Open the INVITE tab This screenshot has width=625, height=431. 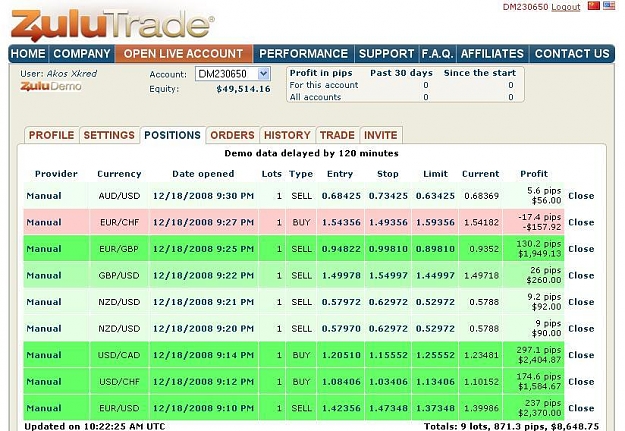tap(381, 135)
